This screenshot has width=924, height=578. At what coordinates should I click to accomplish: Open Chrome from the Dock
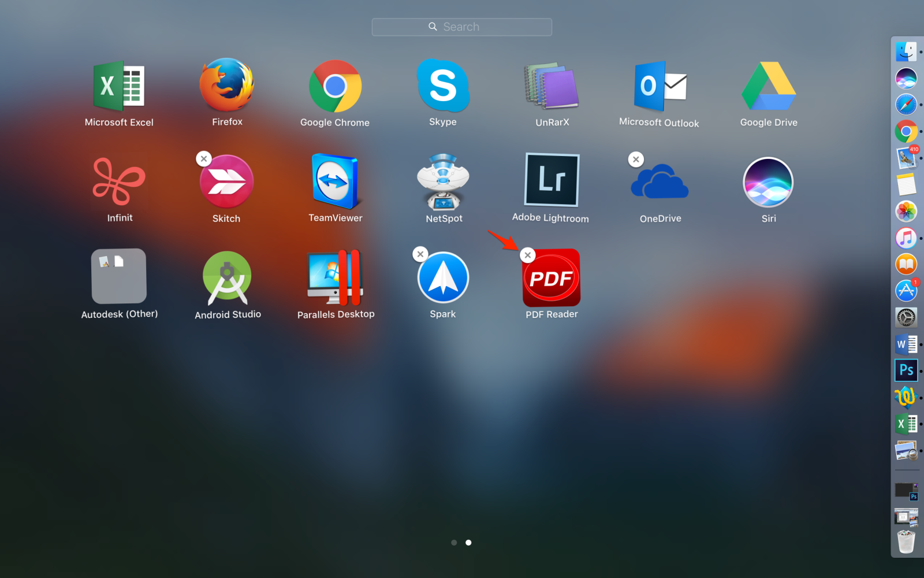(x=906, y=131)
